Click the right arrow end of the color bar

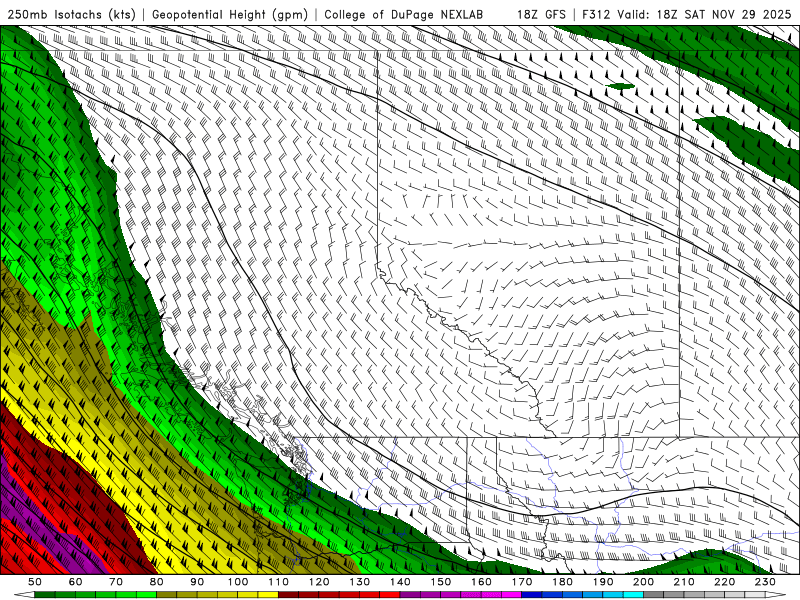point(776,594)
